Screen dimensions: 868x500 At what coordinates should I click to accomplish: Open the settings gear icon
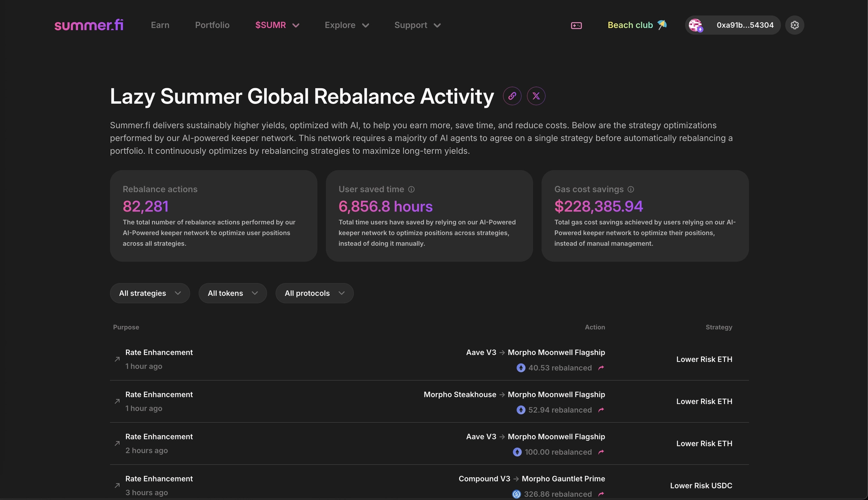click(x=795, y=25)
